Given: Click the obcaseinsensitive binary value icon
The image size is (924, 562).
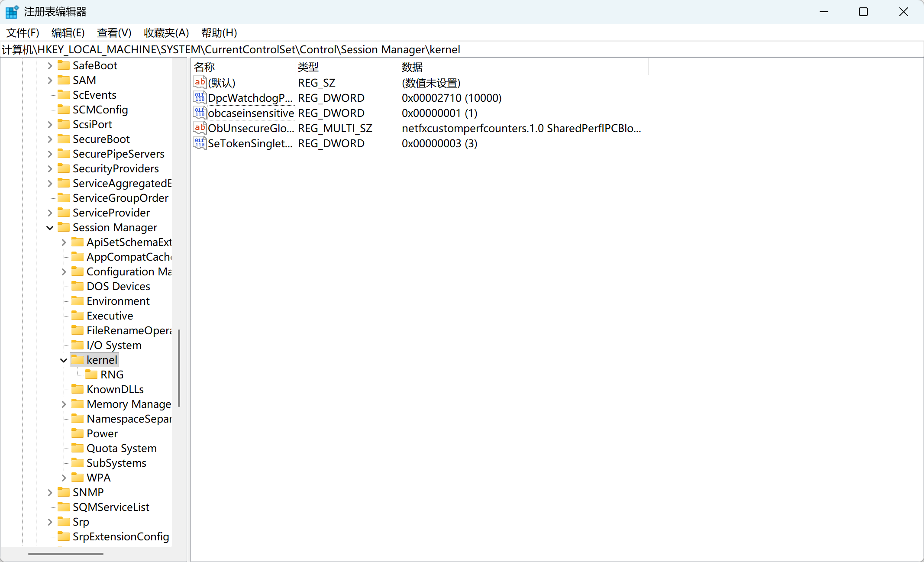Looking at the screenshot, I should coord(200,113).
